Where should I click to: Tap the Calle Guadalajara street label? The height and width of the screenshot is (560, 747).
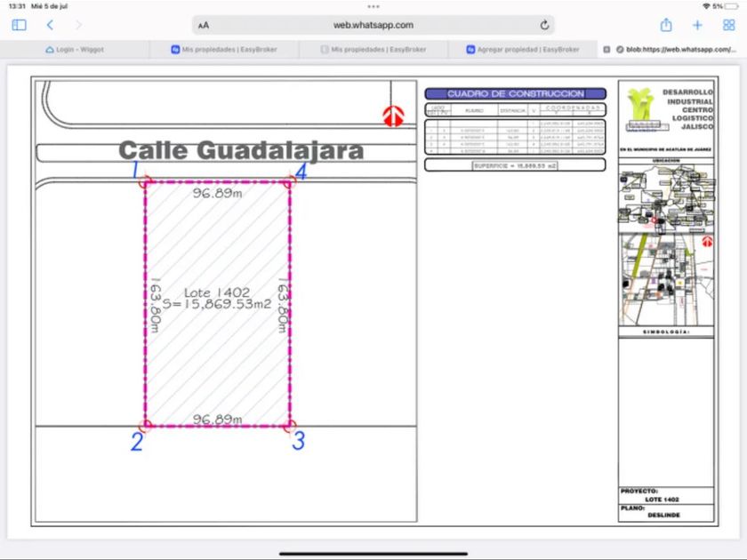coord(241,151)
